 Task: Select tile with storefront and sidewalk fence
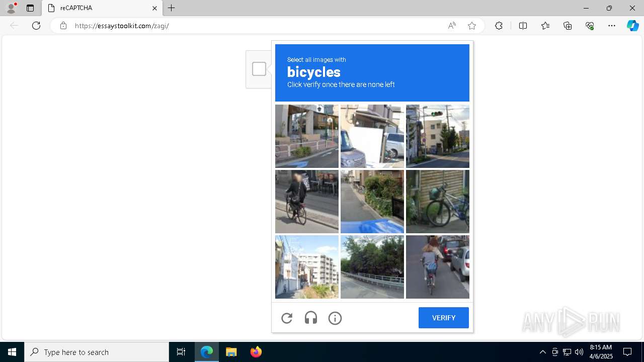click(307, 136)
